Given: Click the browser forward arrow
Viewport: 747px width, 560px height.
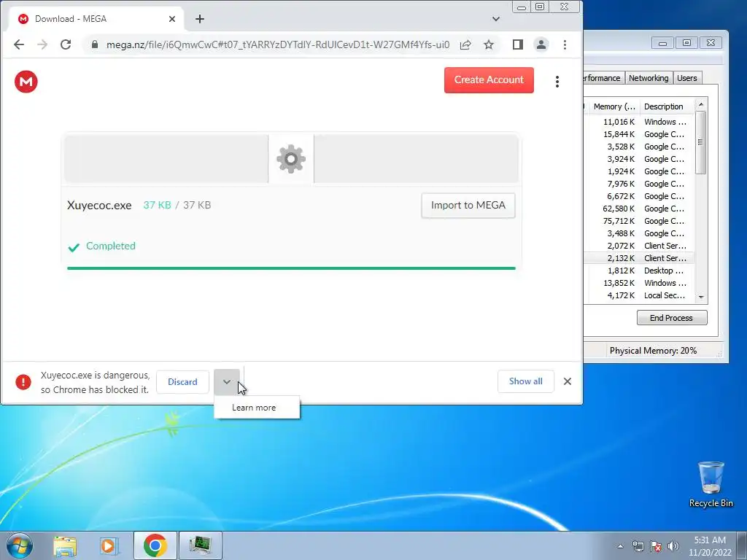Looking at the screenshot, I should coord(42,44).
